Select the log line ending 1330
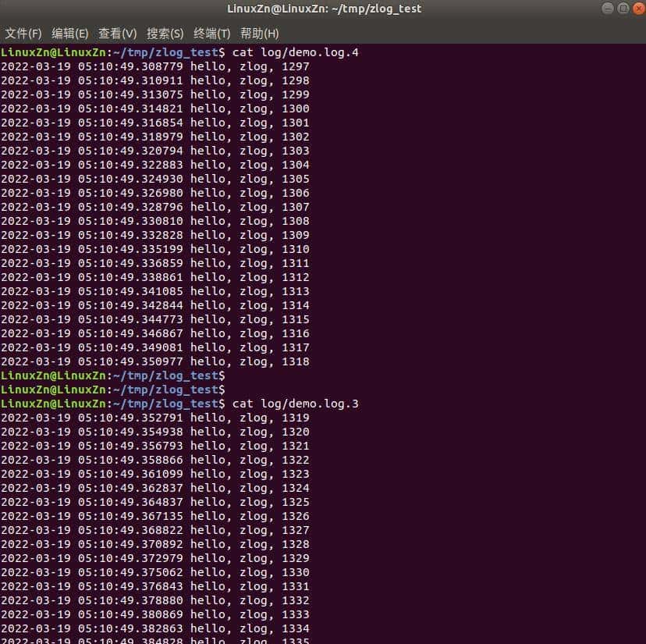Viewport: 646px width, 644px height. (x=155, y=572)
